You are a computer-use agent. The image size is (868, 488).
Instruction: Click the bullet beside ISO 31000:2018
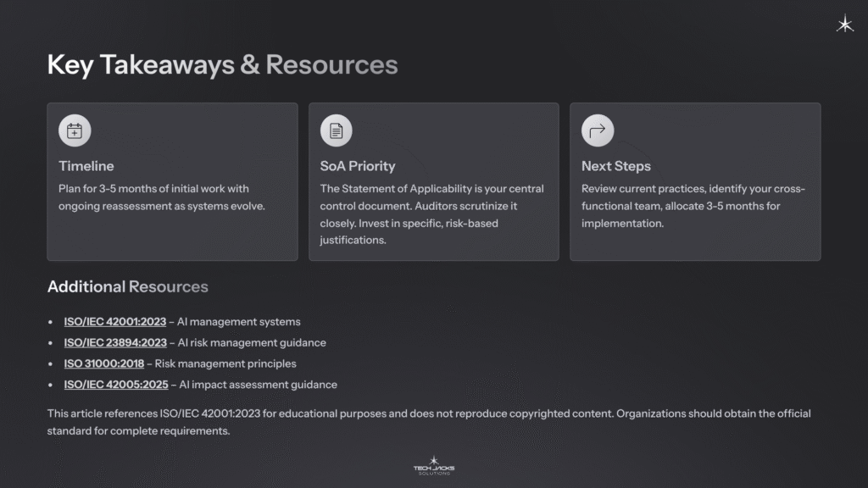(x=53, y=363)
